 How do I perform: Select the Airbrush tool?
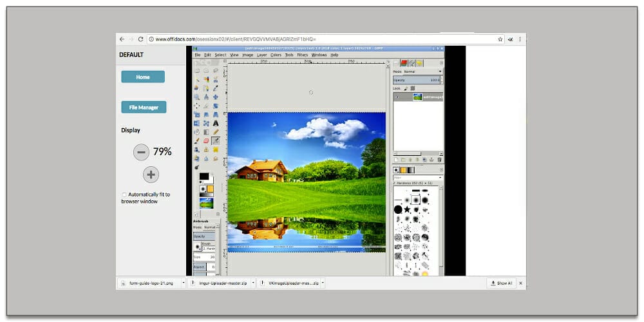click(x=216, y=141)
